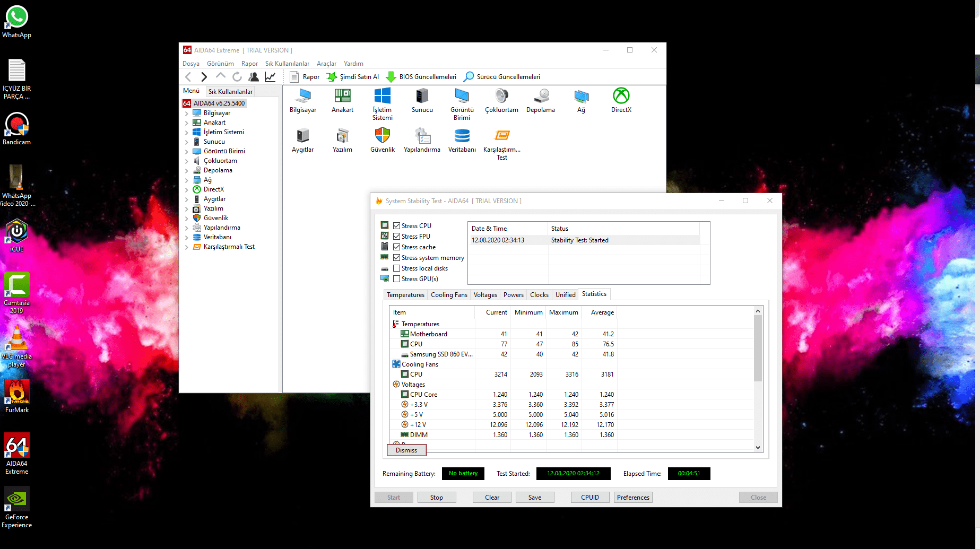Open the Karşılaştırma Test benchmark icon

(502, 144)
